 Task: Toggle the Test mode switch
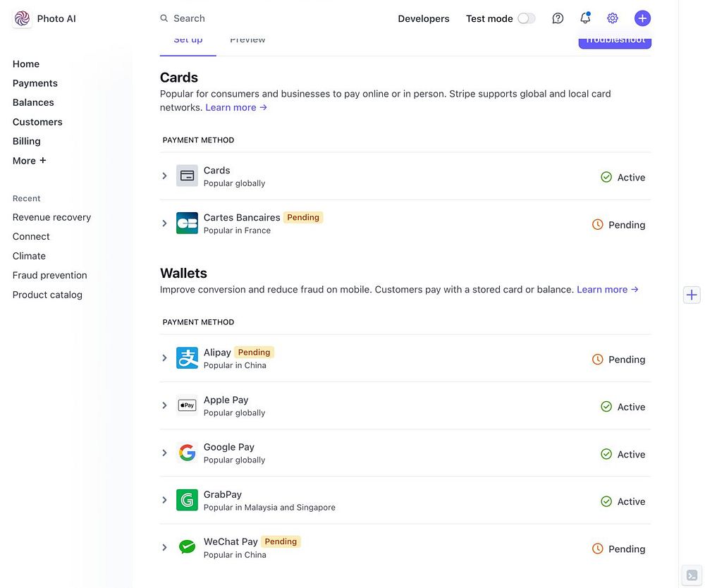pos(526,18)
